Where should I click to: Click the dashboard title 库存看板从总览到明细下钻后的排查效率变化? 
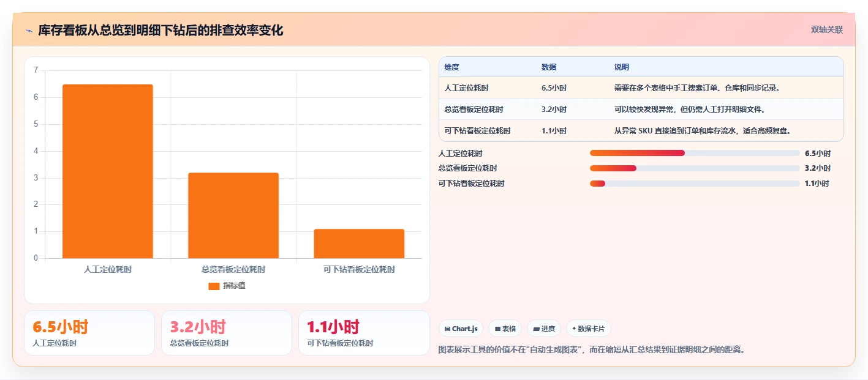tap(160, 31)
